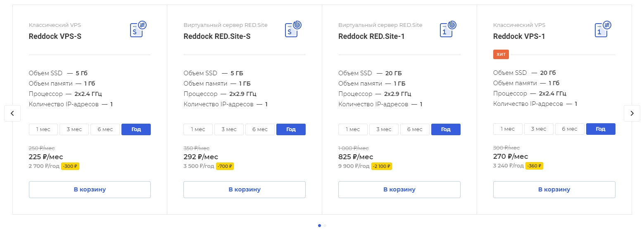This screenshot has height=232, width=644.
Task: Click Виртуальный сервер RED.Site label above RED.Site-1
Action: click(x=380, y=25)
